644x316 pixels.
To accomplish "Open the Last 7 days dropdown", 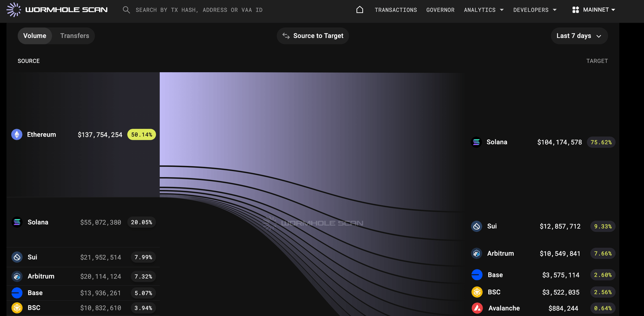I will pyautogui.click(x=579, y=36).
